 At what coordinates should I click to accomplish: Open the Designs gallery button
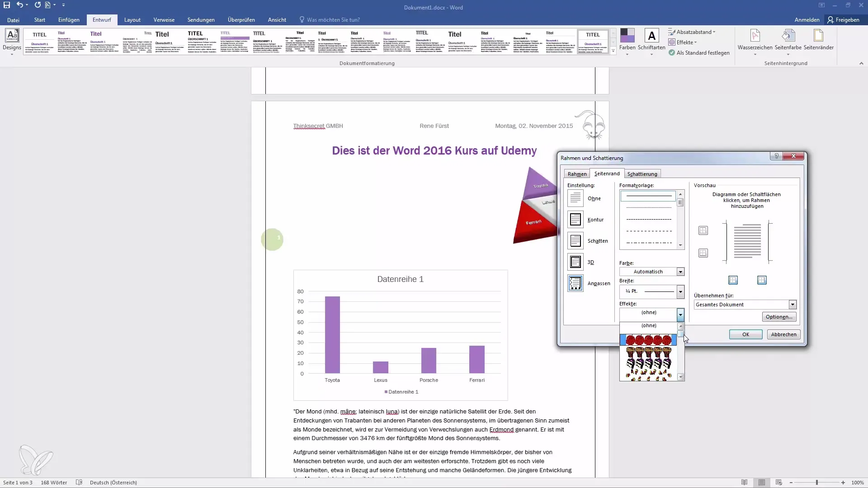tap(12, 42)
